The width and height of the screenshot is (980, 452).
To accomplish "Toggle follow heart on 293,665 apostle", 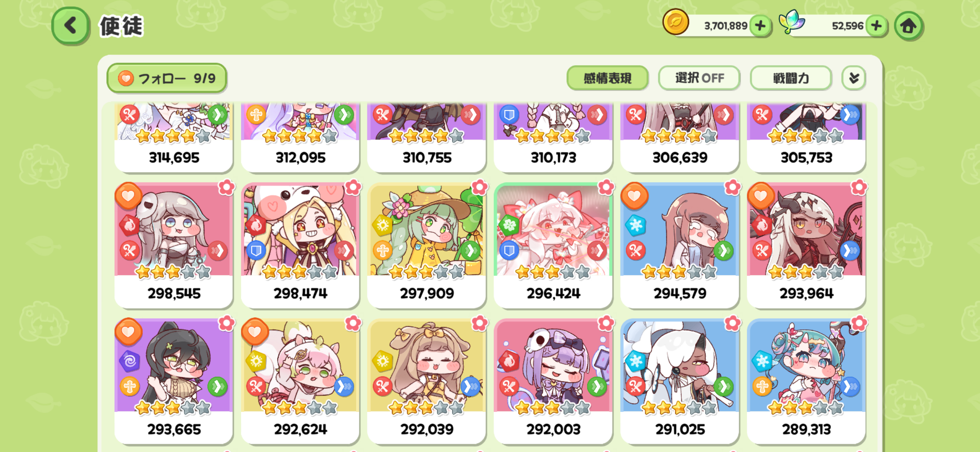I will [x=128, y=332].
